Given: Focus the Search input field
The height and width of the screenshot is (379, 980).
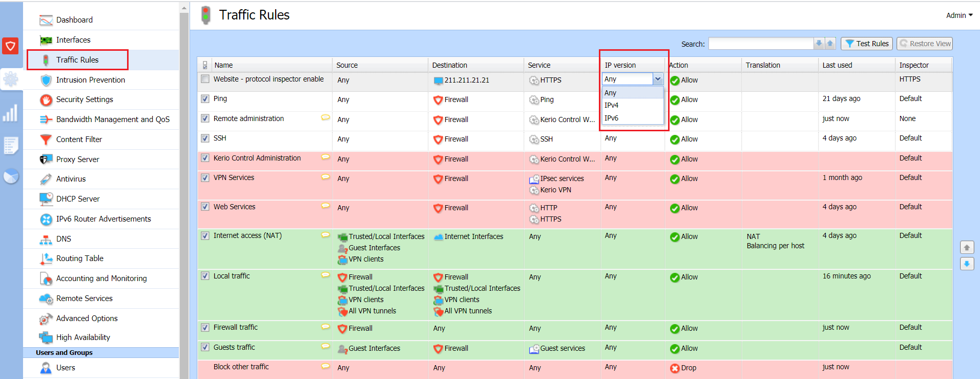Looking at the screenshot, I should pyautogui.click(x=761, y=44).
